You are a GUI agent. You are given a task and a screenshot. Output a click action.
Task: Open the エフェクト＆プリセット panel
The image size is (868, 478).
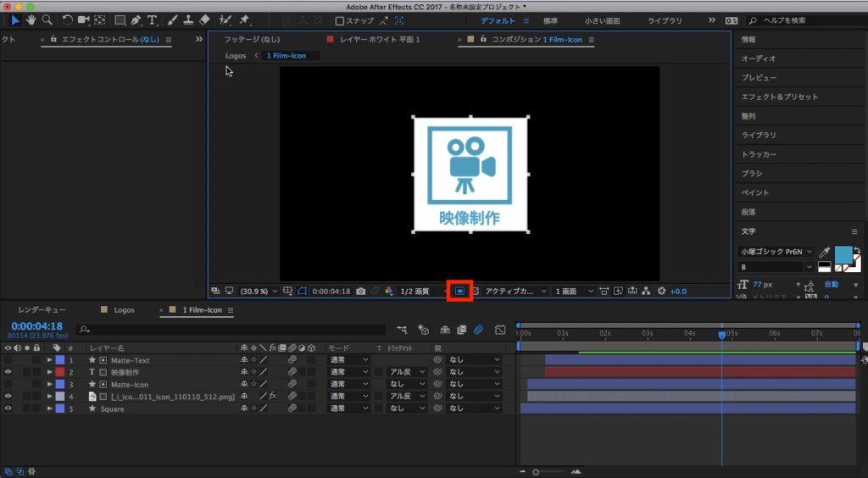pyautogui.click(x=780, y=97)
